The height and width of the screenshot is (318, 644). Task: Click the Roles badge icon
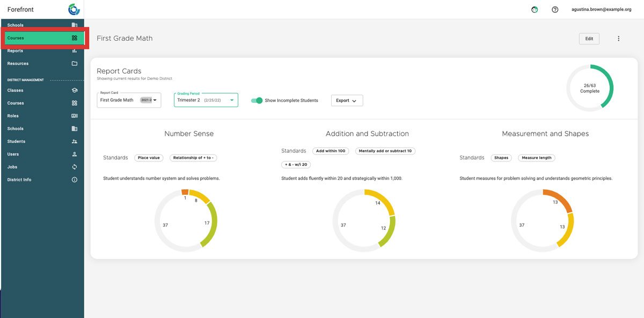pyautogui.click(x=75, y=116)
